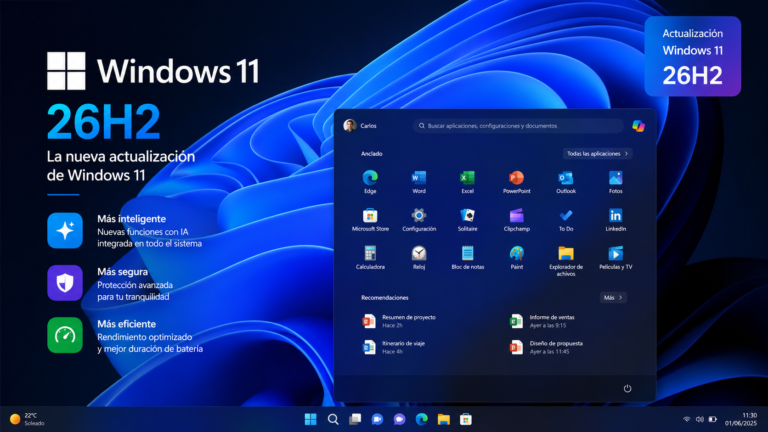Open the File Explorer folder on taskbar
Image resolution: width=768 pixels, height=432 pixels.
click(x=444, y=419)
